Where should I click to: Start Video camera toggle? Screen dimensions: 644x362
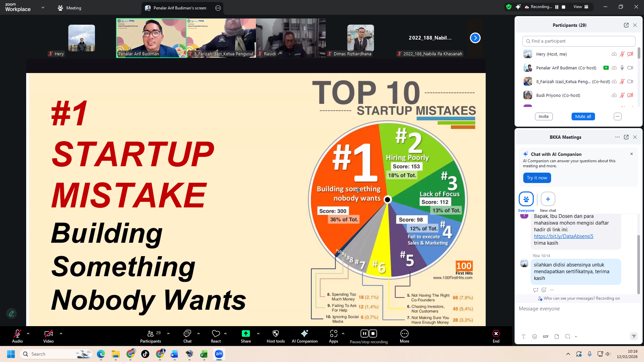48,334
